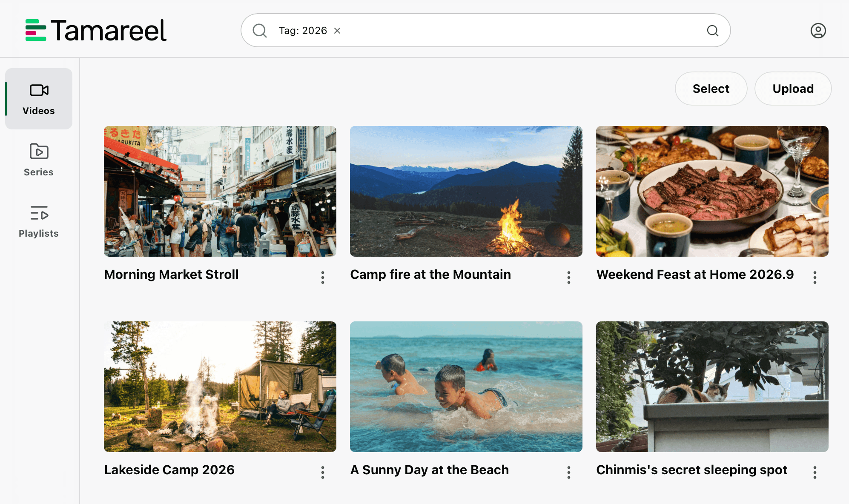The height and width of the screenshot is (504, 849).
Task: Open the Weekend Feast steak dinner thumbnail
Action: (712, 191)
